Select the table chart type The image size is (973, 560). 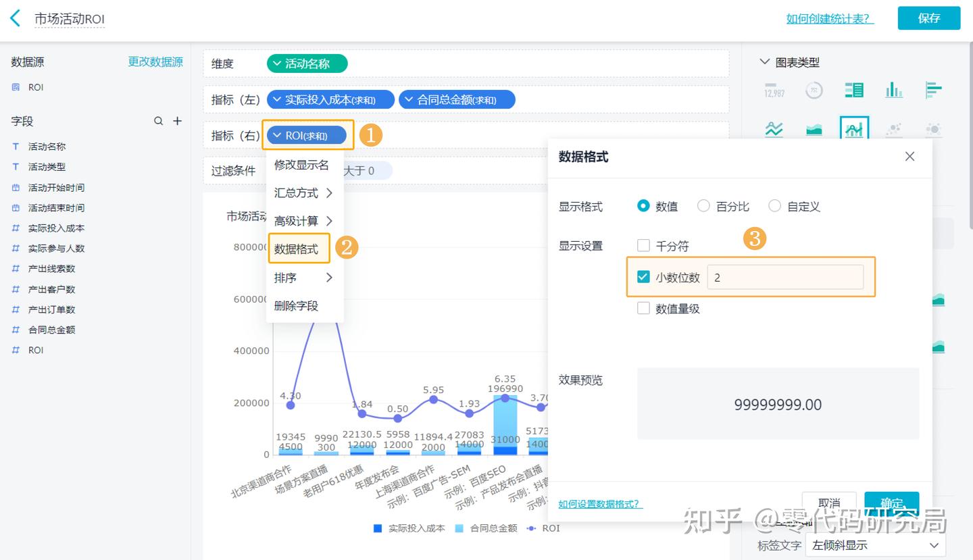(854, 90)
